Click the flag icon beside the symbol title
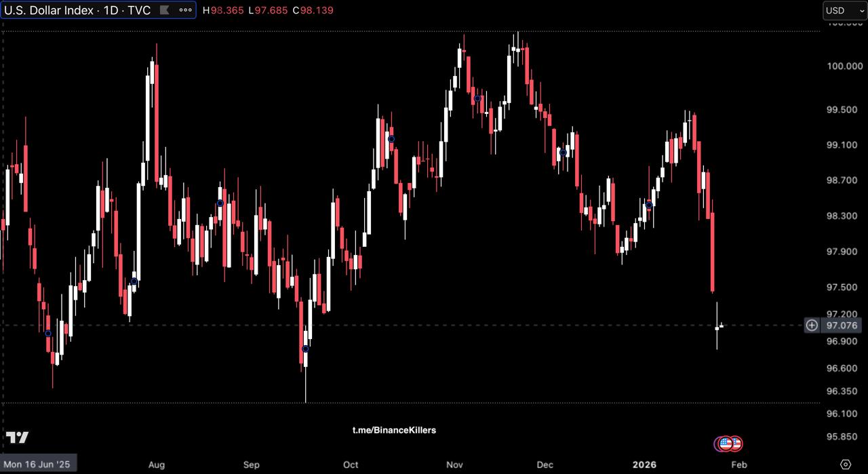868x474 pixels. tap(163, 10)
